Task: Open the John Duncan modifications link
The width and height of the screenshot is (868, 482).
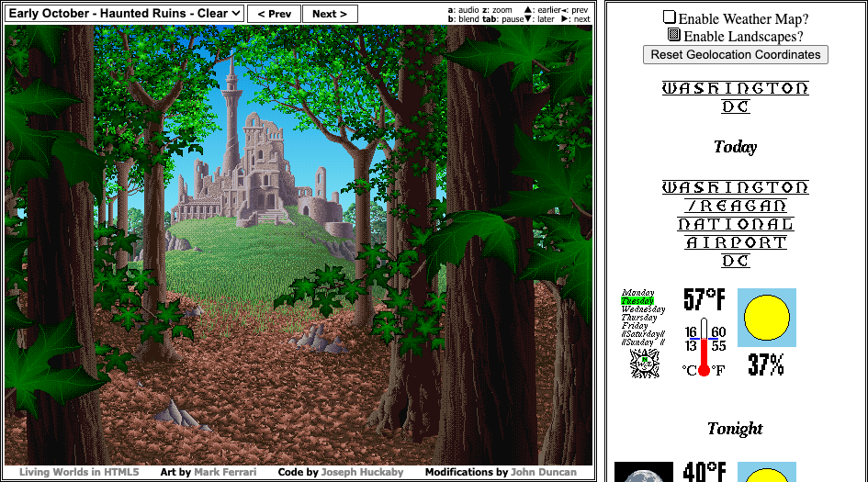Action: point(544,472)
